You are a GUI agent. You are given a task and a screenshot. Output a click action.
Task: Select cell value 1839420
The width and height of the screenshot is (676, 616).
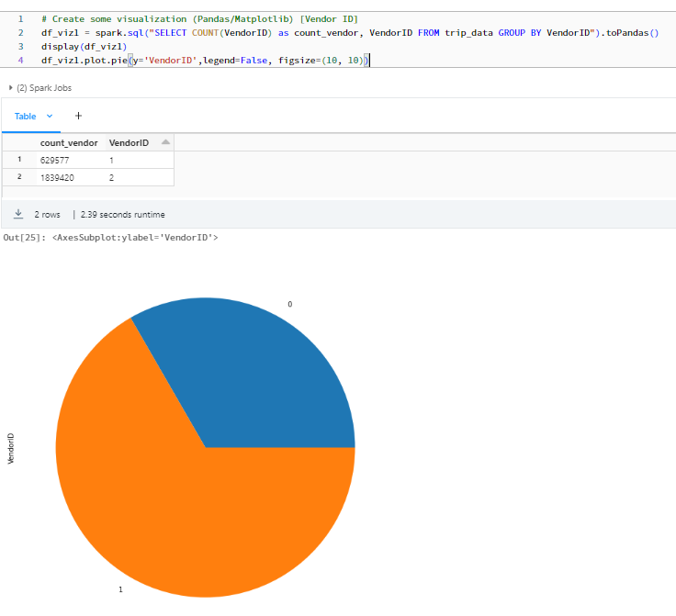(x=57, y=178)
